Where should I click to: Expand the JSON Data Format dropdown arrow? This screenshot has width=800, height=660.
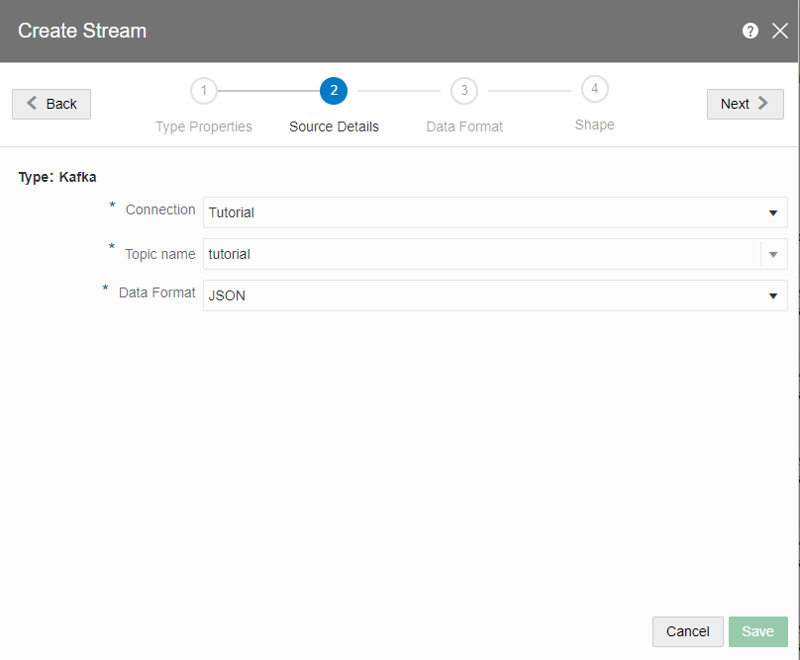tap(773, 296)
